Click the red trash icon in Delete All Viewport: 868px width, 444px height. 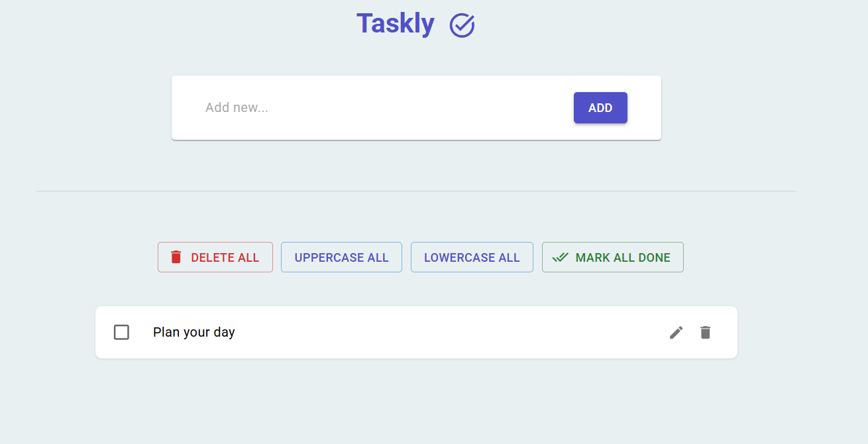point(176,257)
